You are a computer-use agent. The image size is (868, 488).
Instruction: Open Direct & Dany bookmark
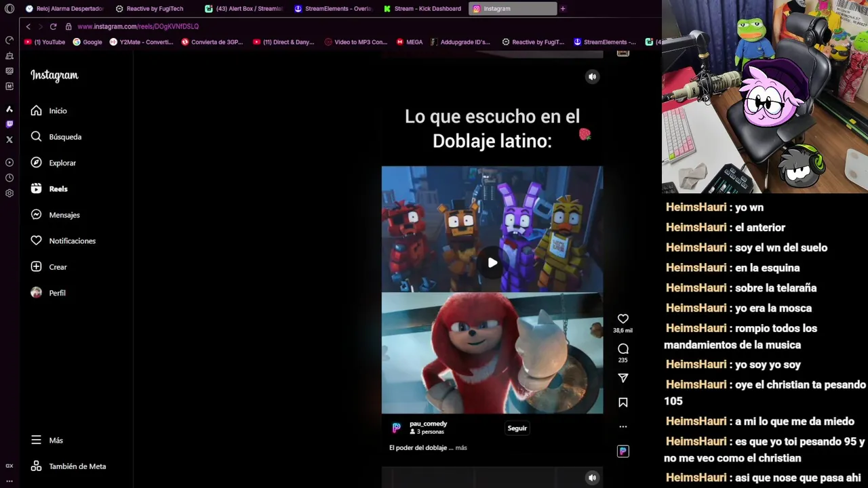(283, 42)
